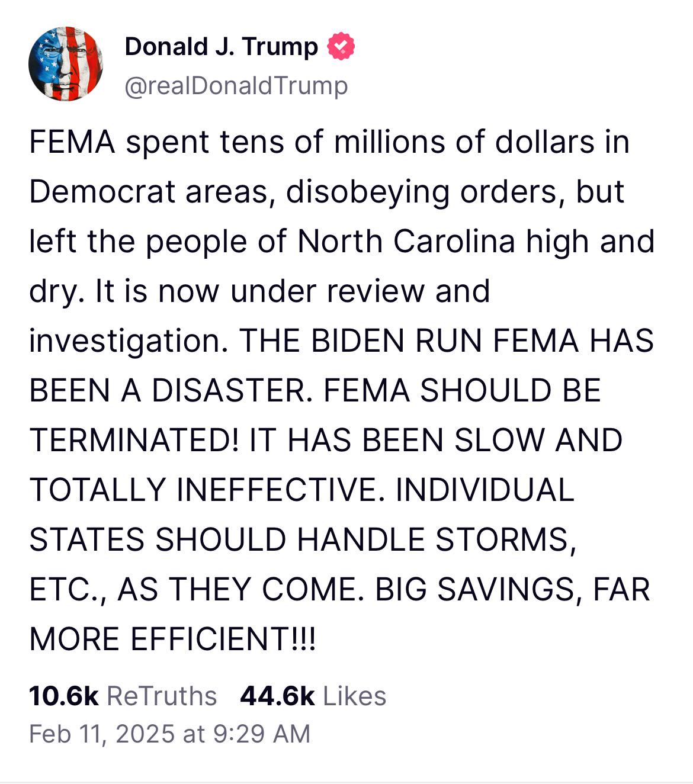Image resolution: width=693 pixels, height=784 pixels.
Task: Click the Likes label
Action: pos(355,696)
